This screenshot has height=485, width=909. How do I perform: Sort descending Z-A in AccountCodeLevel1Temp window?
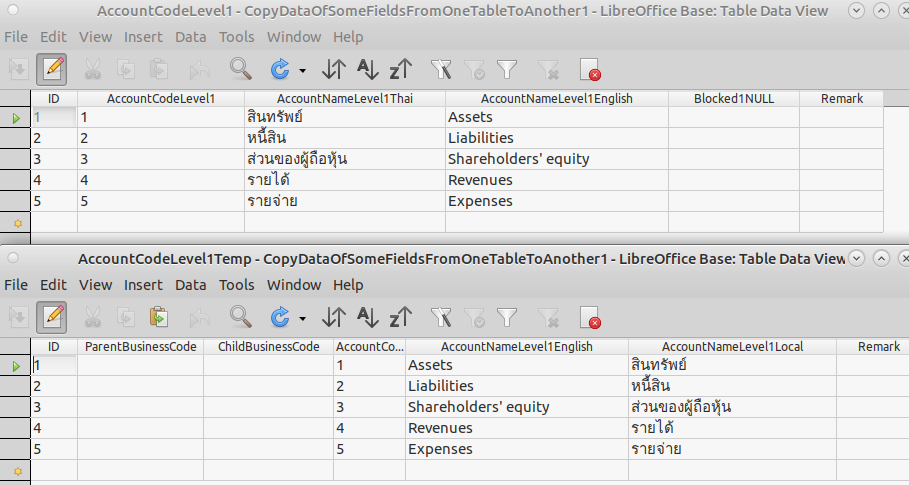pyautogui.click(x=401, y=318)
